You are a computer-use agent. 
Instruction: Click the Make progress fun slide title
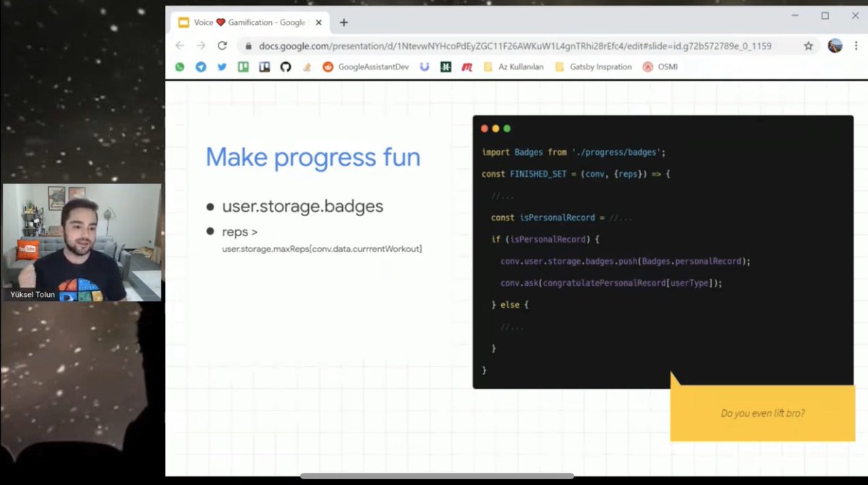click(x=313, y=157)
